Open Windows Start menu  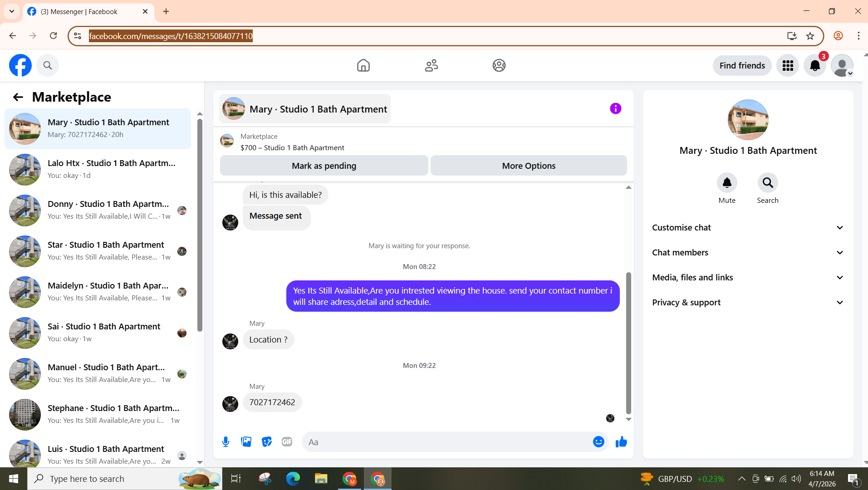(13, 479)
